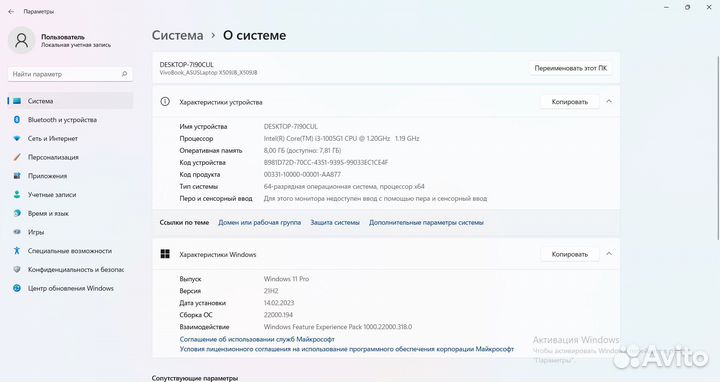Open the user account avatar icon
The height and width of the screenshot is (382, 720).
(22, 40)
